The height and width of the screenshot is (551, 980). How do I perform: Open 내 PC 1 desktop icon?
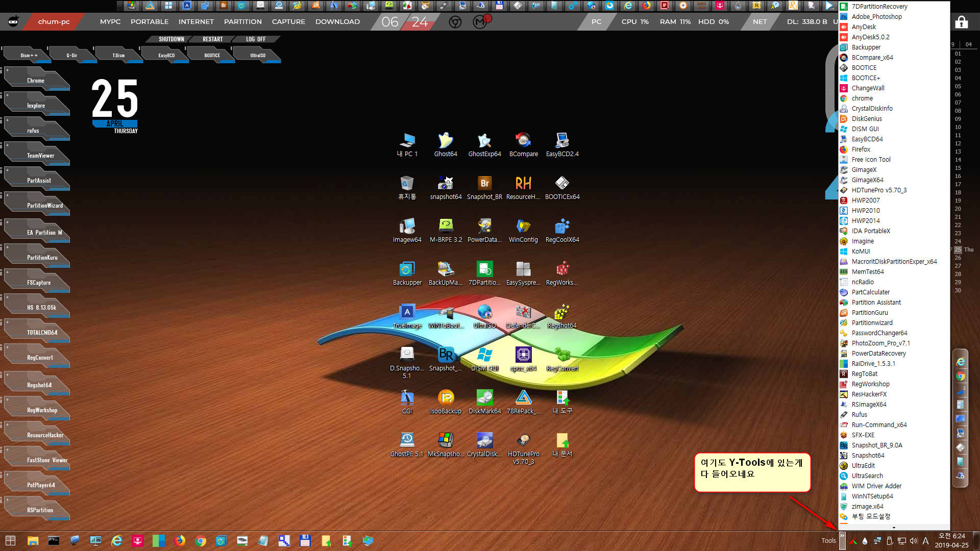(407, 144)
